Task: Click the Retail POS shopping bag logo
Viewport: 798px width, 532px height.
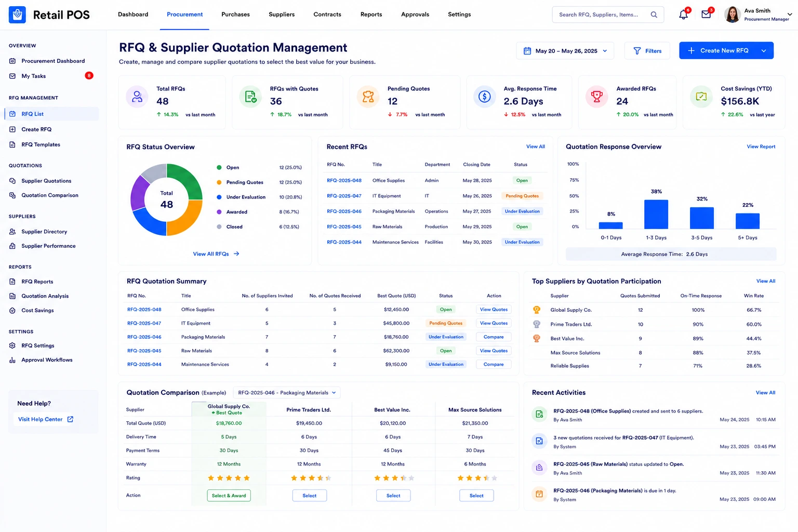Action: (x=17, y=15)
